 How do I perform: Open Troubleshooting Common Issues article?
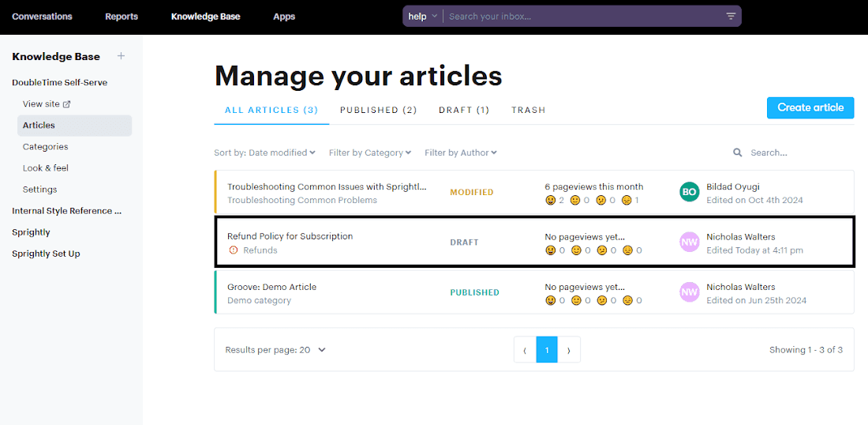click(327, 186)
